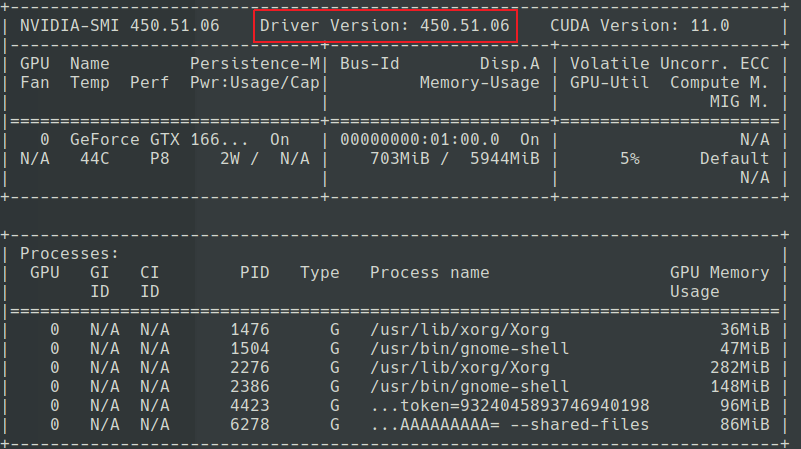Click the Processes: section label
The image size is (801, 449).
coord(69,253)
